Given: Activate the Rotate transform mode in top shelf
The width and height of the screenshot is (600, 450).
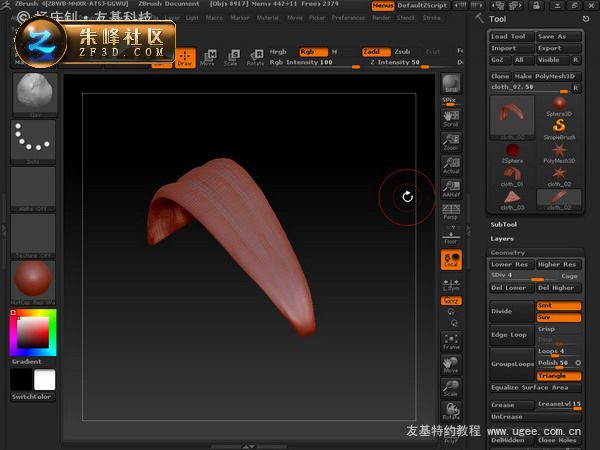Looking at the screenshot, I should tap(256, 58).
